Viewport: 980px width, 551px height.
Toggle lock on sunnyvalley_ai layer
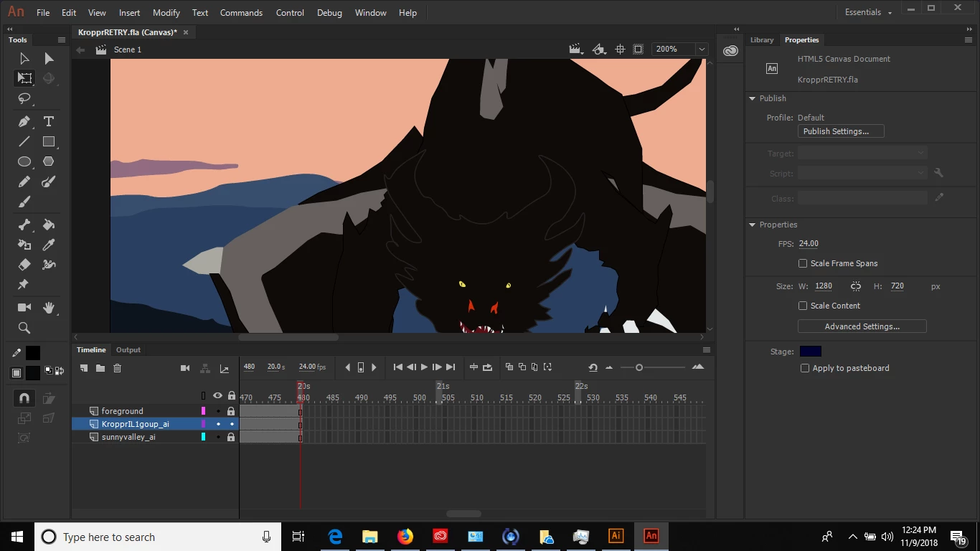231,437
